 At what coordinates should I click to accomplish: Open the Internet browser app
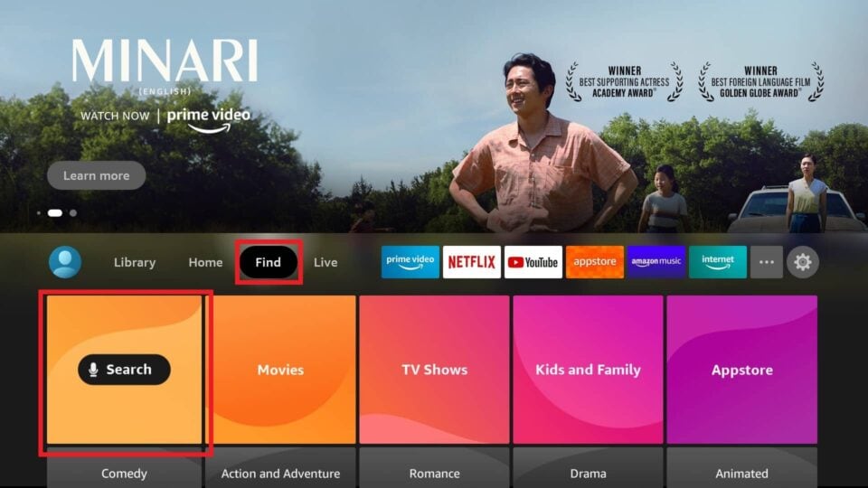pyautogui.click(x=717, y=262)
